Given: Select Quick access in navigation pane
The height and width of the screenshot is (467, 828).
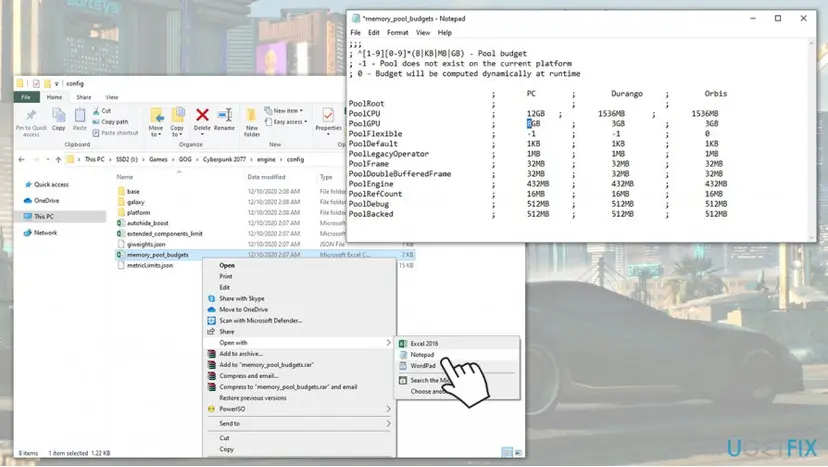Looking at the screenshot, I should click(x=51, y=184).
